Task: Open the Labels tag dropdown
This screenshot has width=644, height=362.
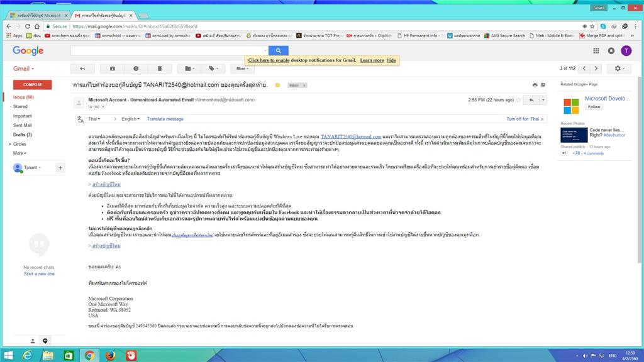Action: [213, 69]
